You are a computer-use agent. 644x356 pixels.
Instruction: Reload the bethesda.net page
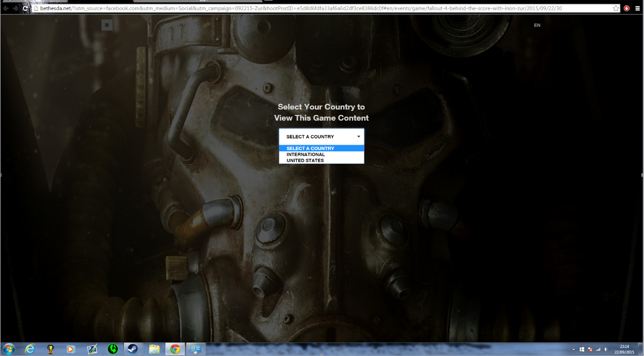[25, 8]
